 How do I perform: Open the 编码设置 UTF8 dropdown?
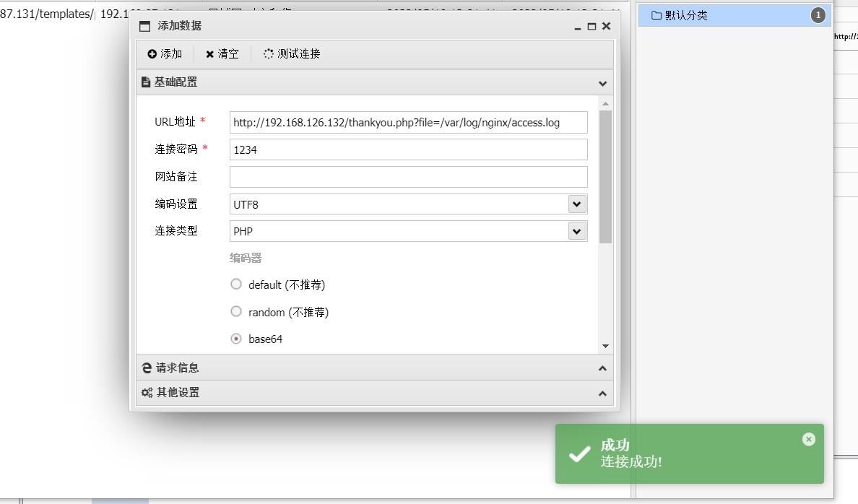coord(576,204)
